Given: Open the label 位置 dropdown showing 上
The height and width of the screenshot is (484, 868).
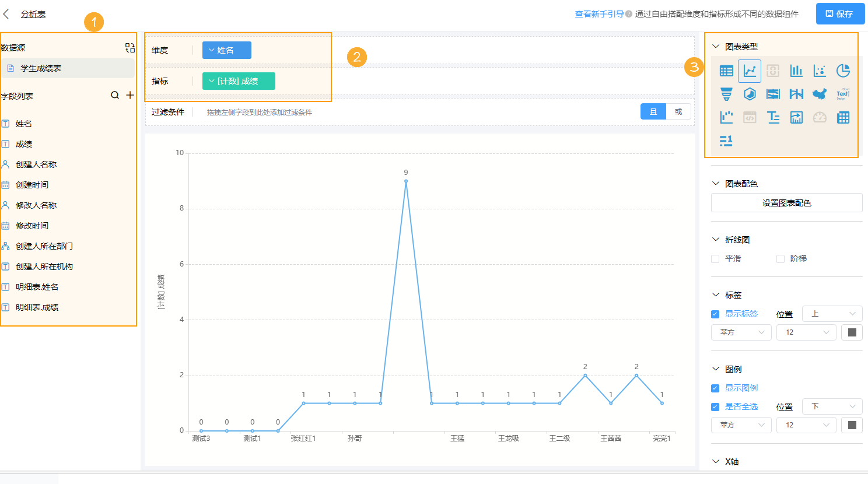Looking at the screenshot, I should [832, 314].
